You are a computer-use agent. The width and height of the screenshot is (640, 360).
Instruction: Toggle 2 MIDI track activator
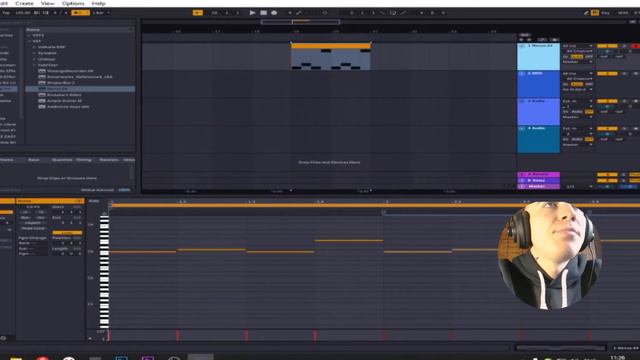coord(607,74)
